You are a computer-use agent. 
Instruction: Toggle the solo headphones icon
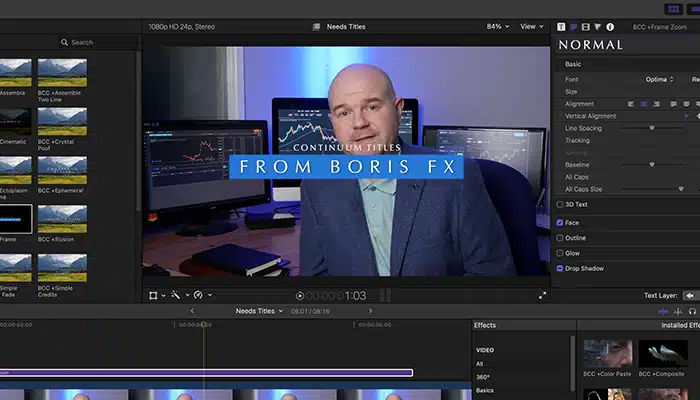click(x=692, y=312)
